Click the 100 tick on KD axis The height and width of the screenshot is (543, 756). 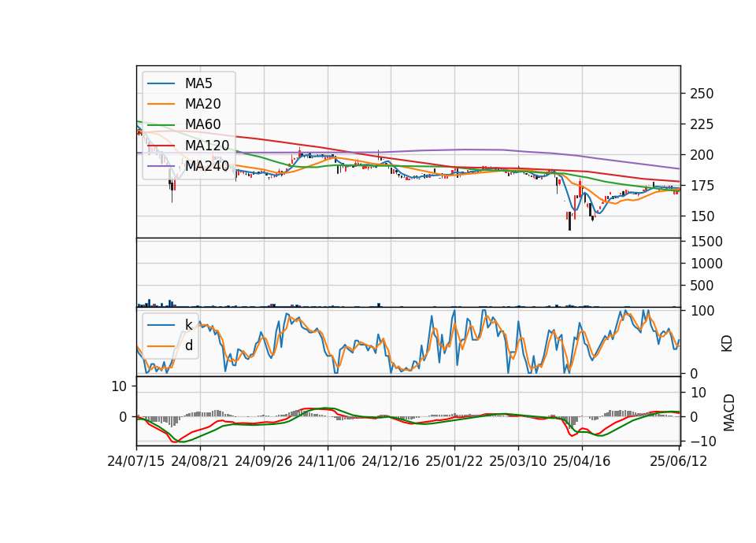click(702, 312)
